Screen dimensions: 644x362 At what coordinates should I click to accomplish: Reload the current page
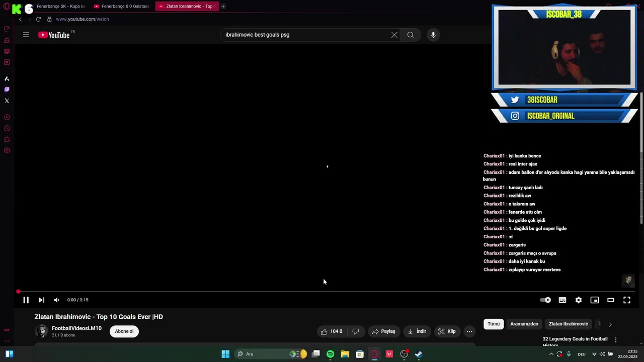coord(38,19)
